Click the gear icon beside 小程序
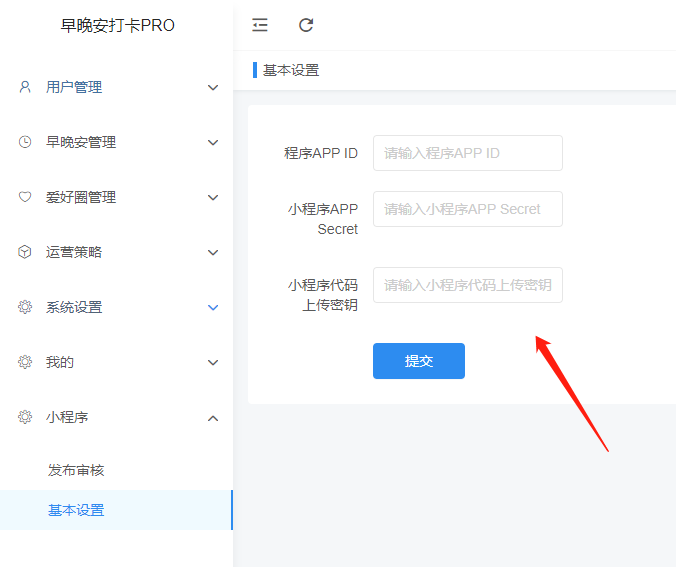The width and height of the screenshot is (676, 567). tap(25, 417)
